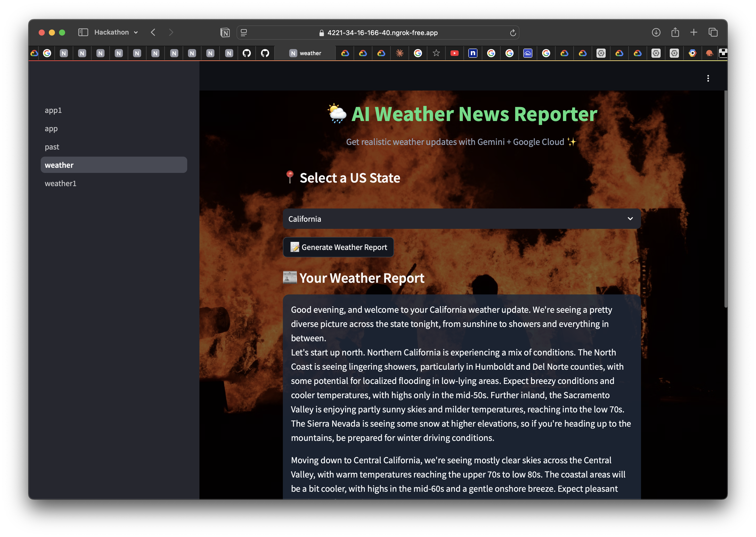The image size is (756, 537).
Task: Click the Share icon in toolbar
Action: [675, 32]
